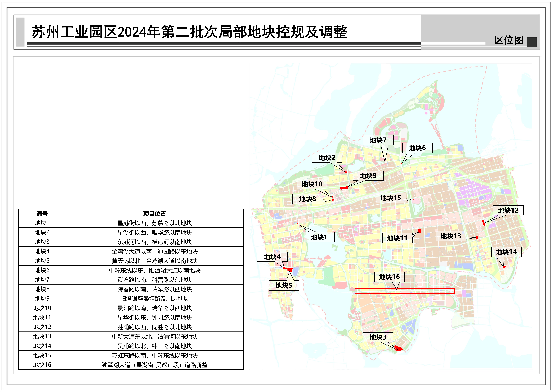The width and height of the screenshot is (554, 392).
Task: Click the red 地块11 parcel marker
Action: tap(419, 231)
